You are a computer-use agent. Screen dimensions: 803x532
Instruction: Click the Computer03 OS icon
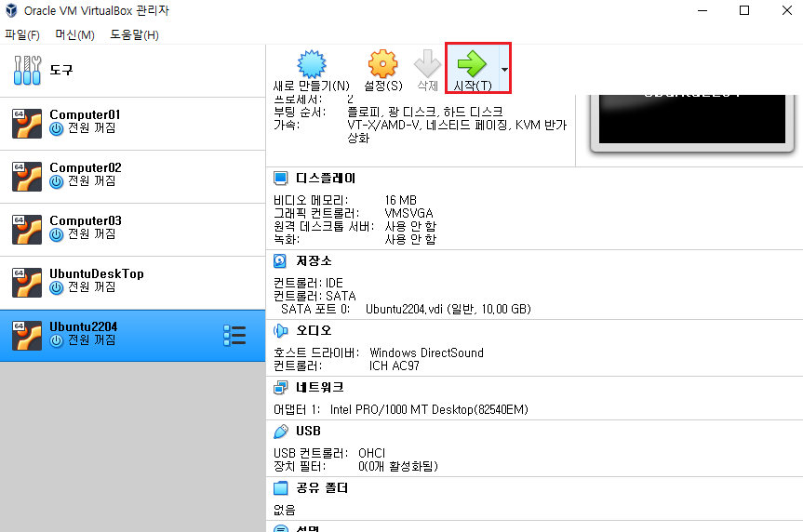27,230
